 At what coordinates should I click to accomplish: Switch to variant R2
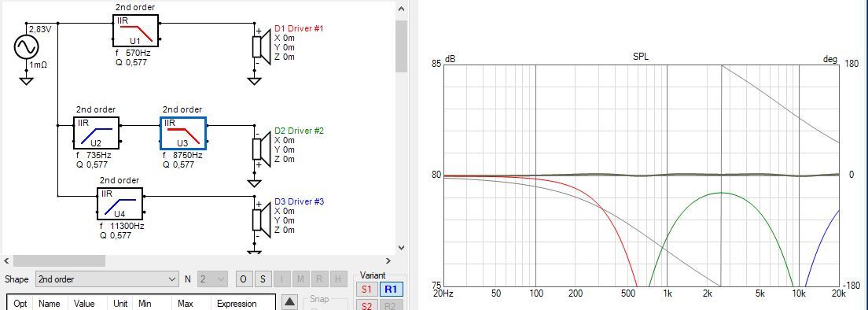pyautogui.click(x=391, y=305)
